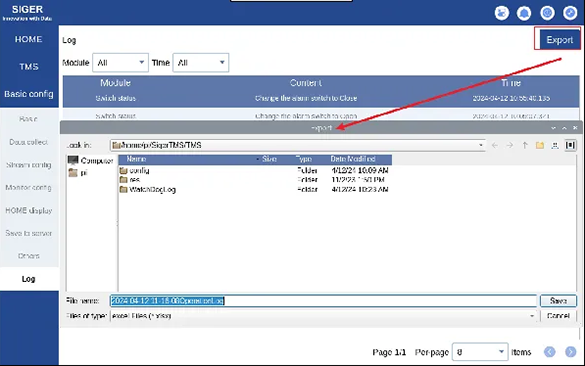Click the SIGER logo
Image resolution: width=585 pixels, height=366 pixels.
click(x=27, y=12)
